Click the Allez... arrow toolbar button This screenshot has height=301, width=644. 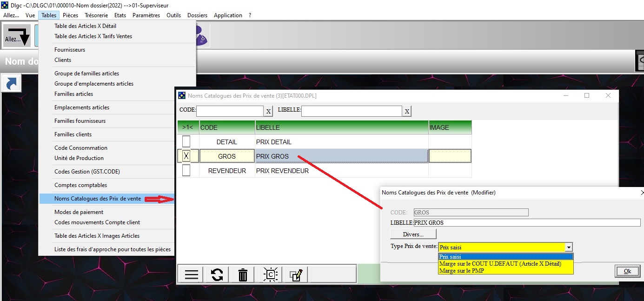pos(17,35)
